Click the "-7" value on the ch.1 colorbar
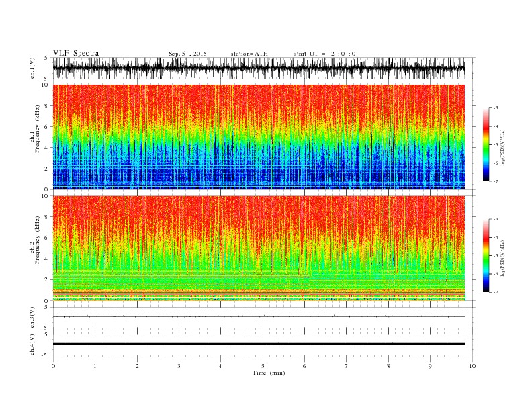 coord(496,181)
